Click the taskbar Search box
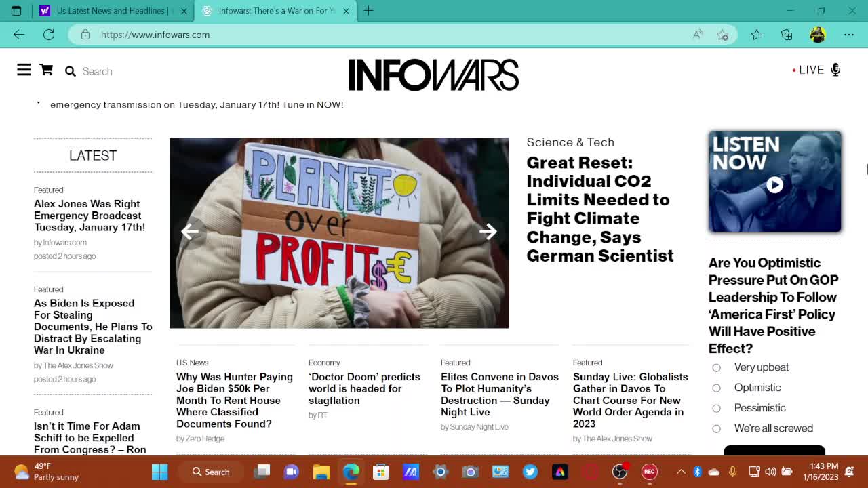Viewport: 868px width, 488px height. point(210,472)
